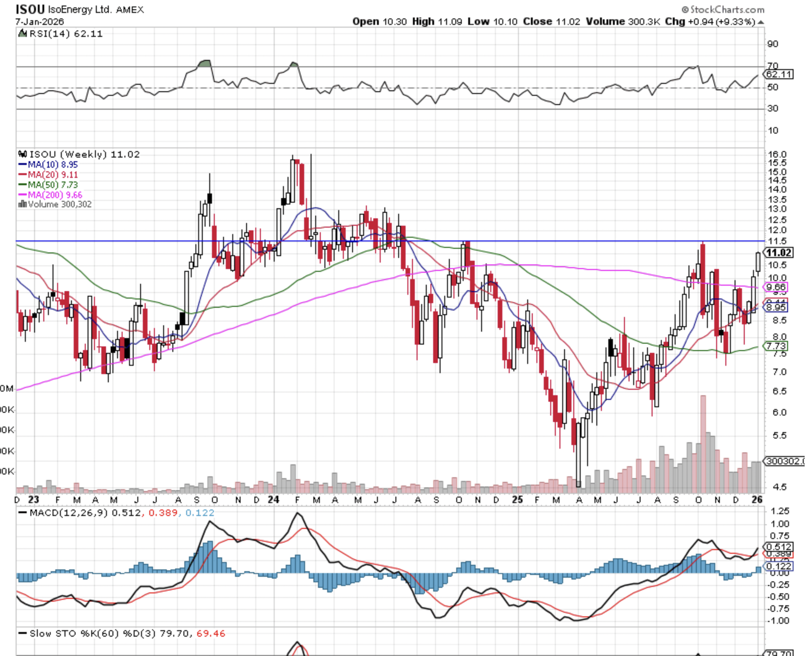The image size is (812, 656).
Task: Select the MA(50) green legend entry
Action: (48, 185)
